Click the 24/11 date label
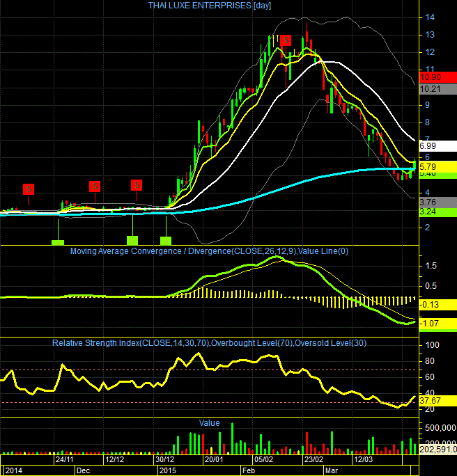The height and width of the screenshot is (476, 457). pyautogui.click(x=64, y=459)
